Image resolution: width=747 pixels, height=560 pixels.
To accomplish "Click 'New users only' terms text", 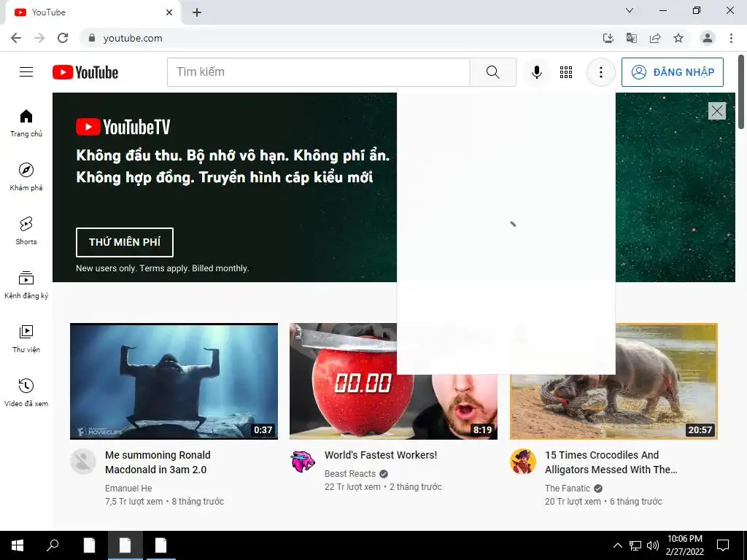I will [163, 268].
